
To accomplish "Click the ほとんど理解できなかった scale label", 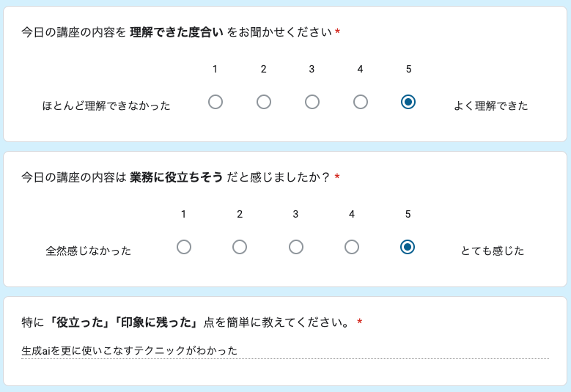I will pos(106,106).
